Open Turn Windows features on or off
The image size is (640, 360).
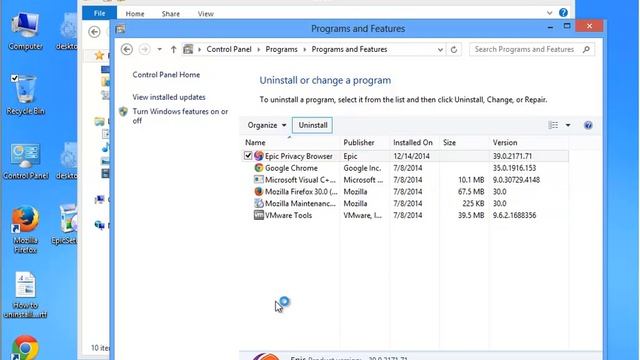pos(180,116)
